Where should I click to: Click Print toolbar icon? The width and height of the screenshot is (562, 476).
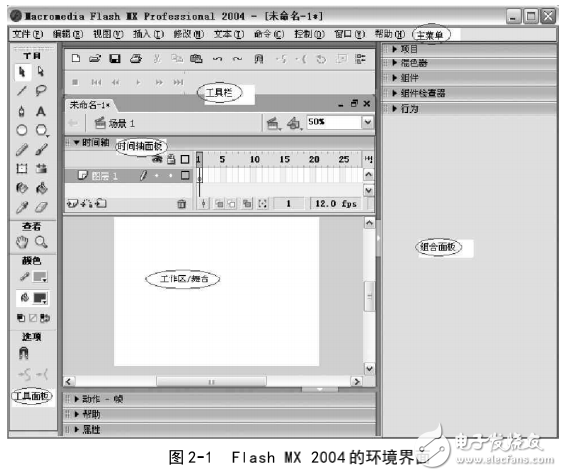coord(136,58)
